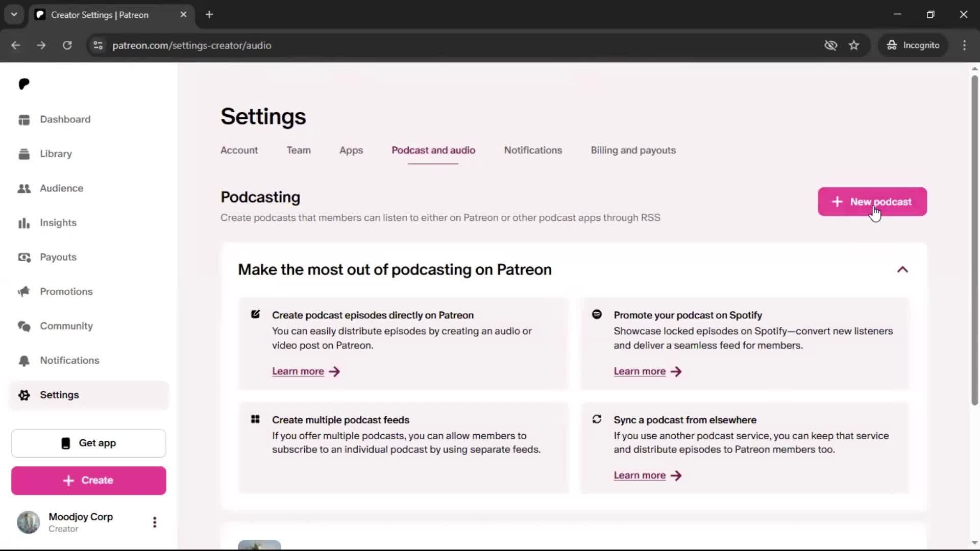
Task: Click the Promotions megaphone icon
Action: [24, 292]
